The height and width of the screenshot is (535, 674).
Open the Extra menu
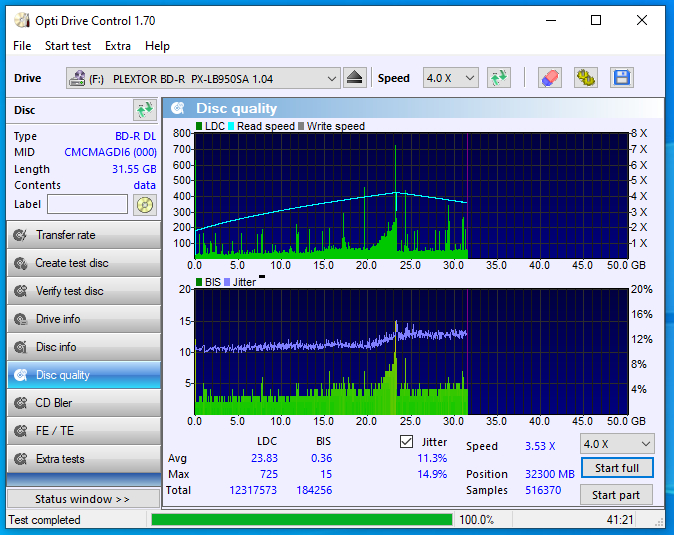coord(118,46)
